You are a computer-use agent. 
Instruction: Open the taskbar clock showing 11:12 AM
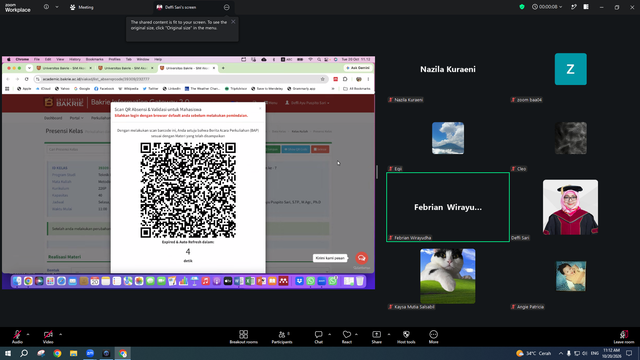611,353
